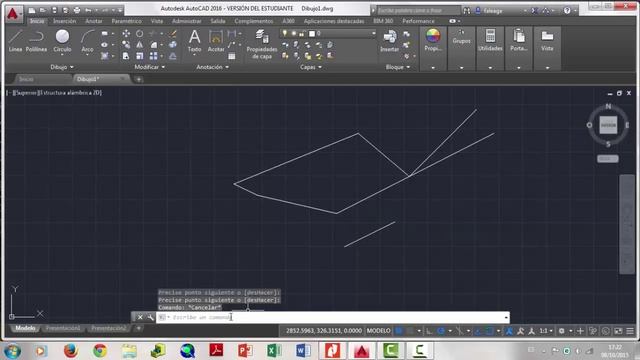Image resolution: width=640 pixels, height=360 pixels.
Task: Toggle the layer lock padlock icon
Action: coord(302,33)
